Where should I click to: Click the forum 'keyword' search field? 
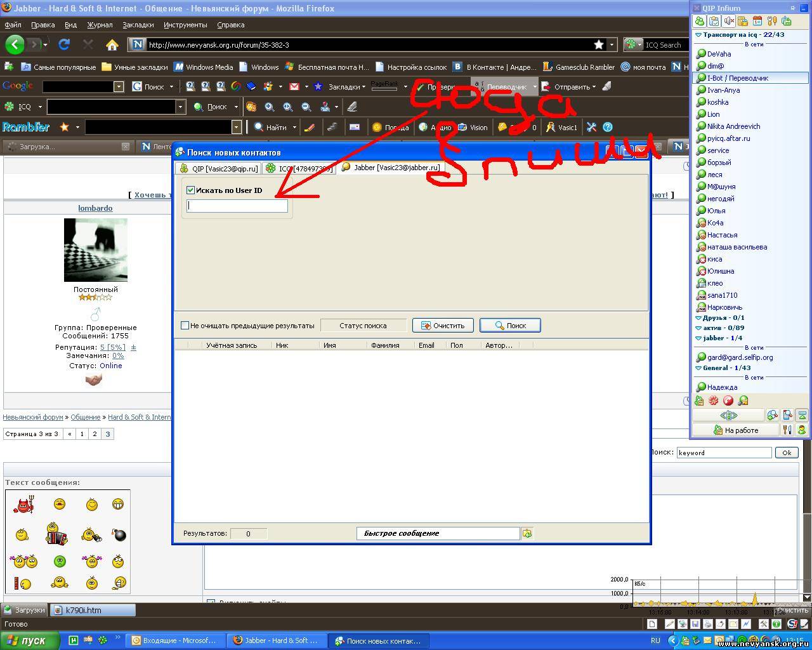pyautogui.click(x=724, y=453)
